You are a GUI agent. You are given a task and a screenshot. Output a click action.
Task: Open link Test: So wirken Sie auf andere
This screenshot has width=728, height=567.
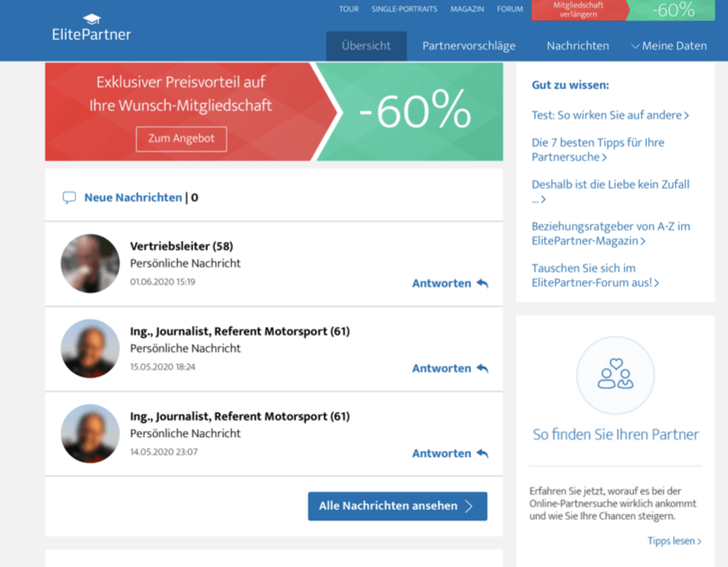pos(610,115)
